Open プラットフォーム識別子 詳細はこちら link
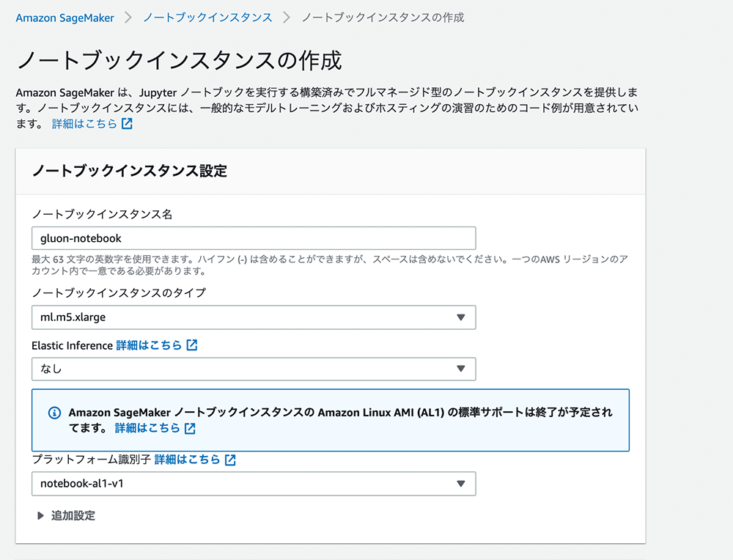Screen dimensions: 733x560 187,460
